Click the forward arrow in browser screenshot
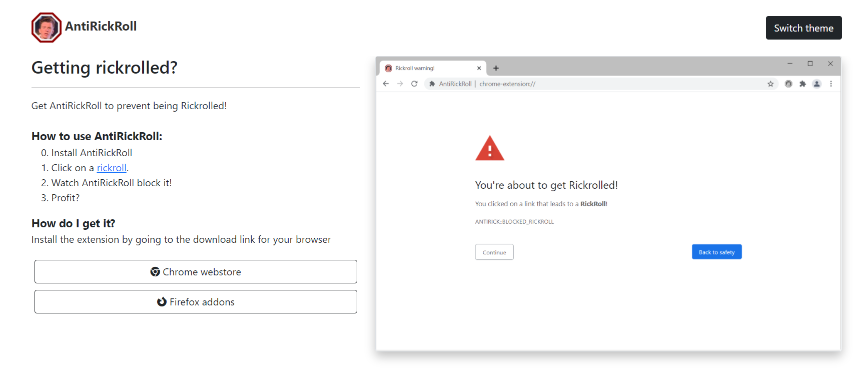Viewport: 868px width, 373px height. [400, 84]
